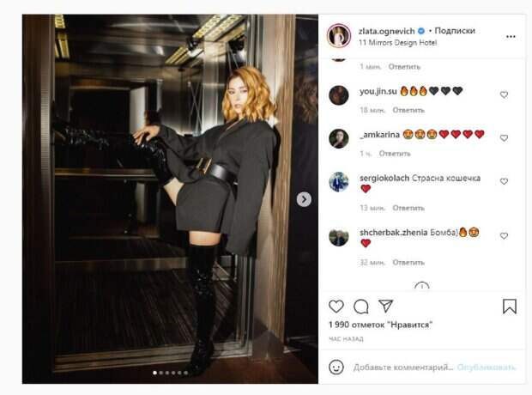532x395 pixels.
Task: Go to next photo with arrow
Action: (x=304, y=199)
